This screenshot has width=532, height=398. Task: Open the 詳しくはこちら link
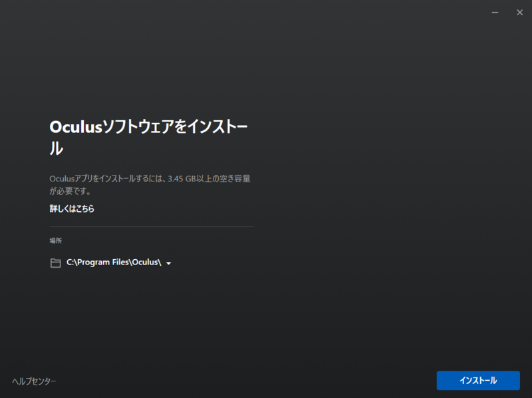click(72, 209)
